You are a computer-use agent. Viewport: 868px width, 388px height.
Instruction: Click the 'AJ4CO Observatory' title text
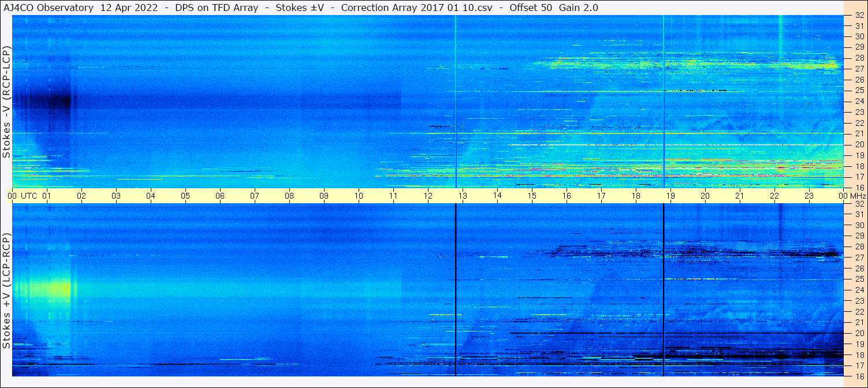pyautogui.click(x=49, y=8)
